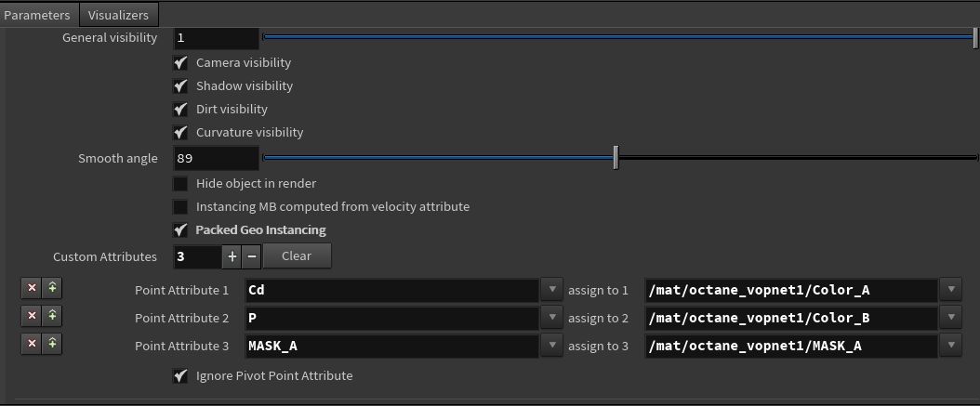The image size is (980, 406).
Task: Enable Hide object in render
Action: pos(180,184)
